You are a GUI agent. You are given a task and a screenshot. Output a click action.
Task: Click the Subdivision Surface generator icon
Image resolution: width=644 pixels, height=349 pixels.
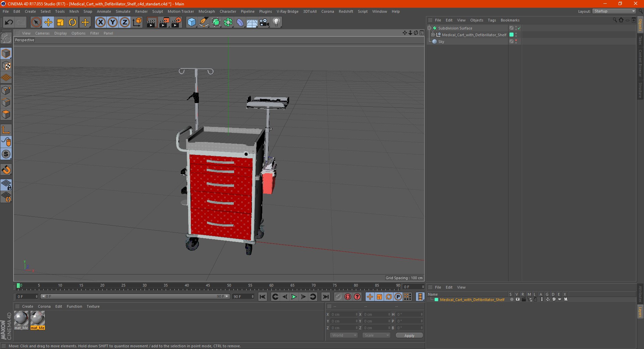point(216,22)
